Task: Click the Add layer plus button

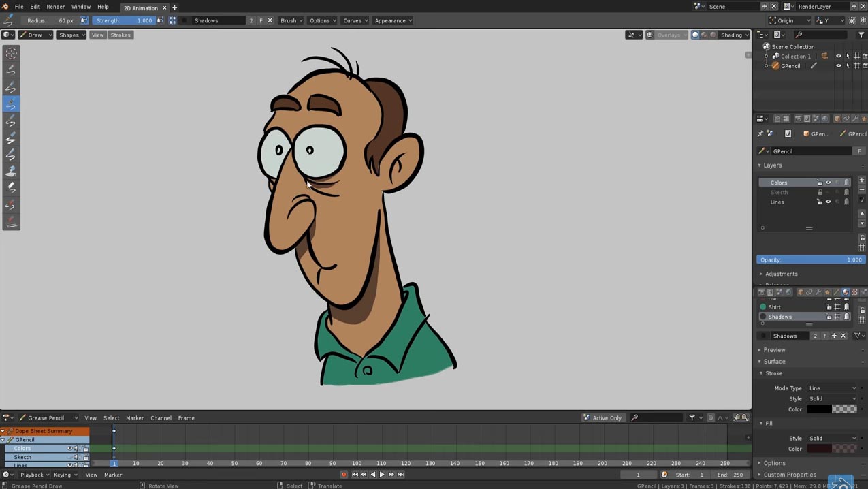Action: 862,180
